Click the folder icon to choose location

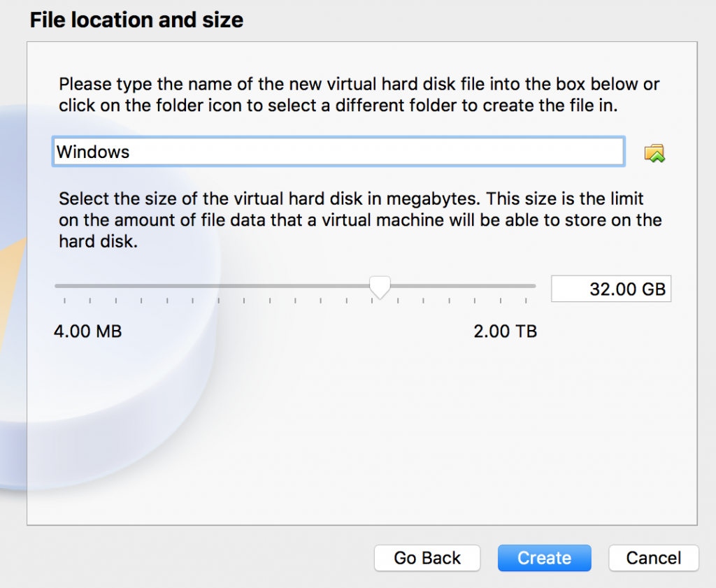[654, 153]
